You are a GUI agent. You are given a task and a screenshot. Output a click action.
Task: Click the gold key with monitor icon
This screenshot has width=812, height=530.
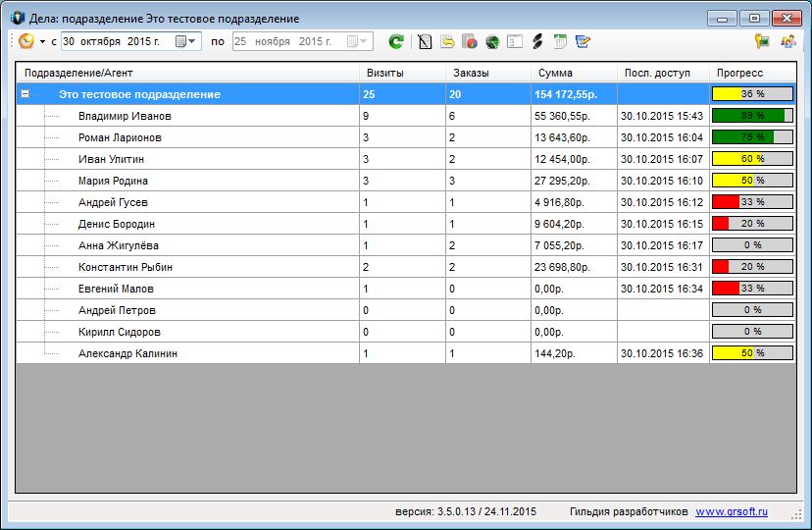762,41
